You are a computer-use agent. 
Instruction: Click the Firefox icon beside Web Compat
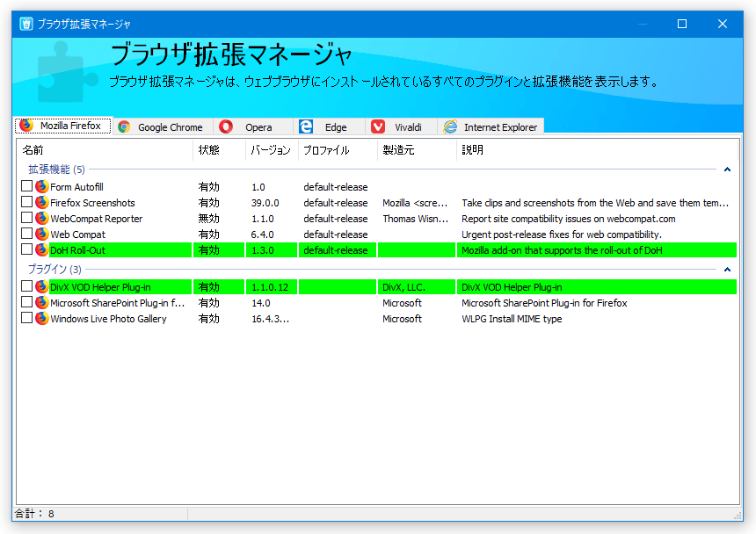42,234
